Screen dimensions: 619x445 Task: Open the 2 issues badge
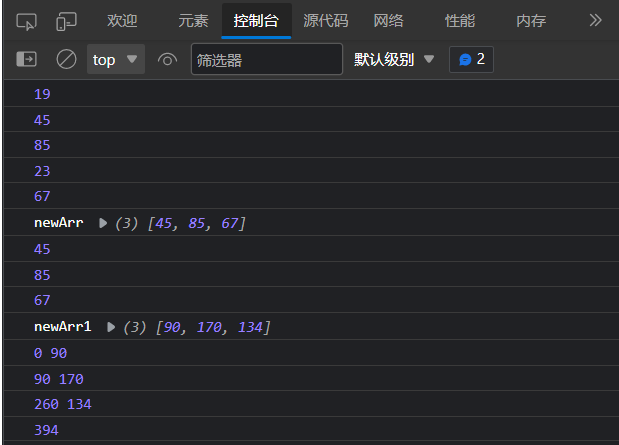[x=471, y=60]
